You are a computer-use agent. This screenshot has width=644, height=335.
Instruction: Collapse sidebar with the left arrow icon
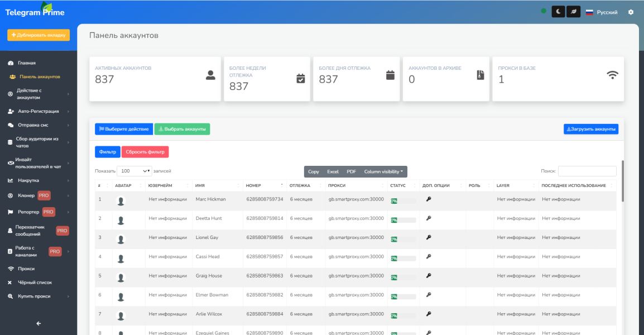[x=39, y=323]
